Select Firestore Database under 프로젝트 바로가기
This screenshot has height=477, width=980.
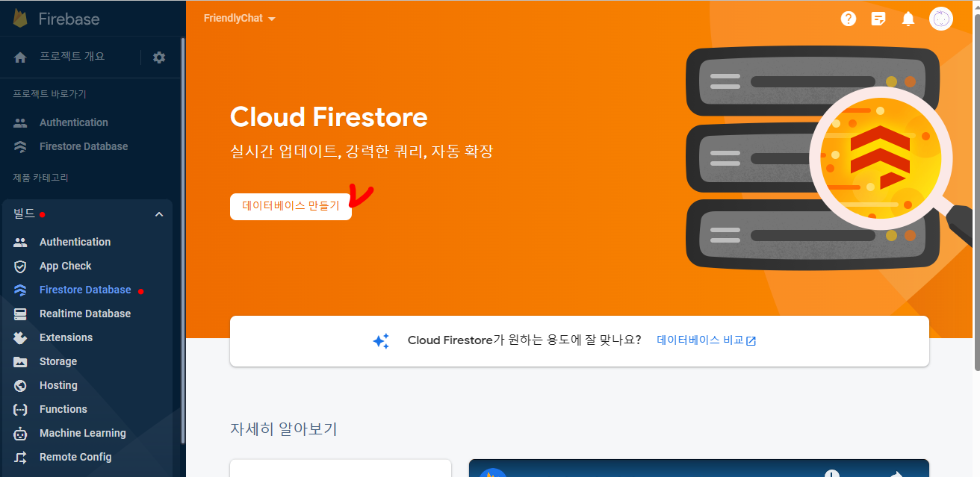tap(84, 146)
